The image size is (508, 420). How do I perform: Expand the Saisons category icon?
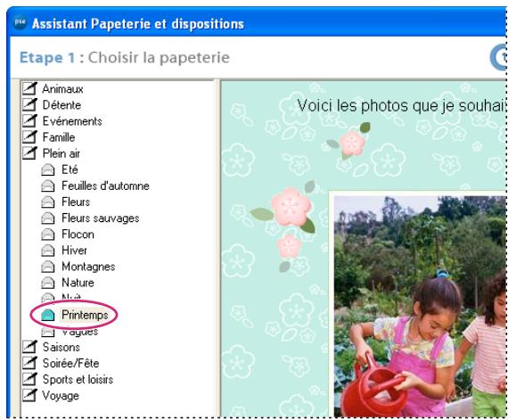(29, 347)
